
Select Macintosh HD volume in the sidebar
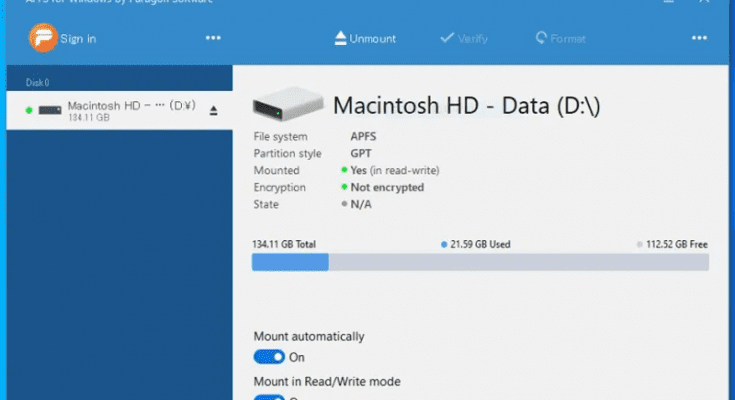pos(120,110)
